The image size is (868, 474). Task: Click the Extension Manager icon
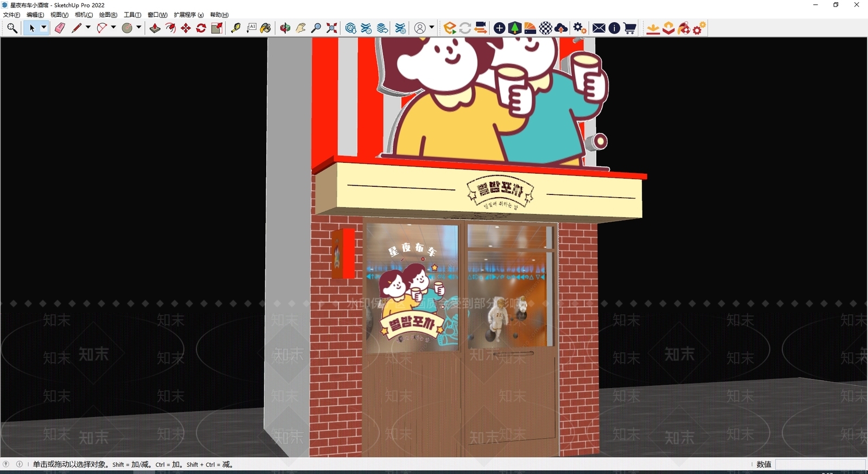(x=400, y=28)
